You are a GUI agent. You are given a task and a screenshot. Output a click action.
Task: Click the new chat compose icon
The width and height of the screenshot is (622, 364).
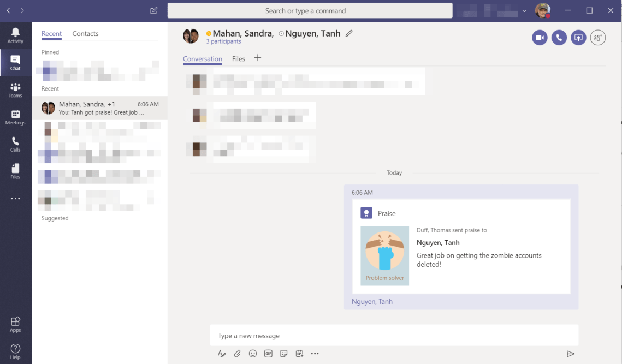[x=154, y=10]
